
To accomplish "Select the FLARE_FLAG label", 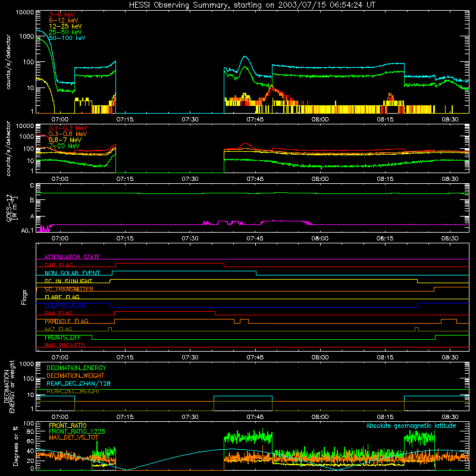I will pyautogui.click(x=62, y=297).
